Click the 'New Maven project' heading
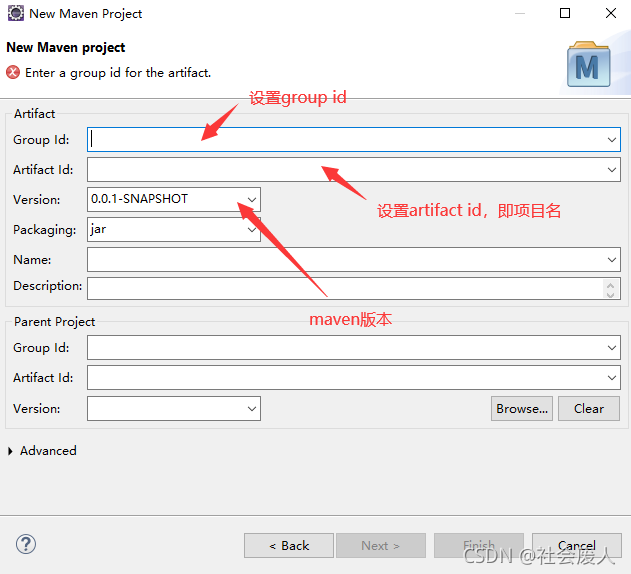Screen dimensions: 631x574 tap(66, 47)
